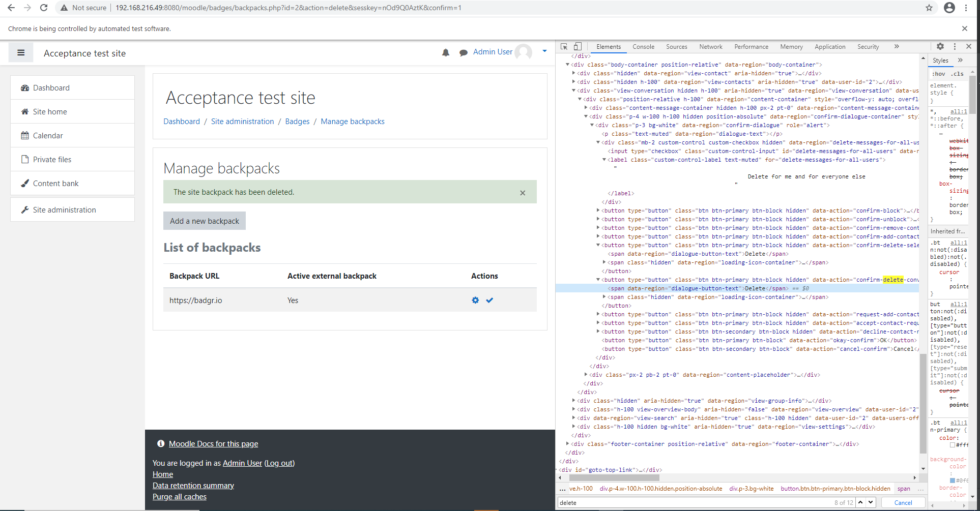This screenshot has width=980, height=511.
Task: Expand the footer-container div node
Action: (568, 444)
